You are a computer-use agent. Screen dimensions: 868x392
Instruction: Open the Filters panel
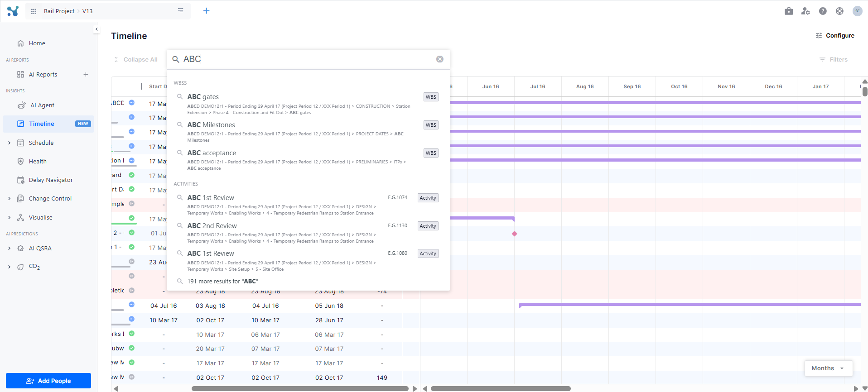[834, 59]
